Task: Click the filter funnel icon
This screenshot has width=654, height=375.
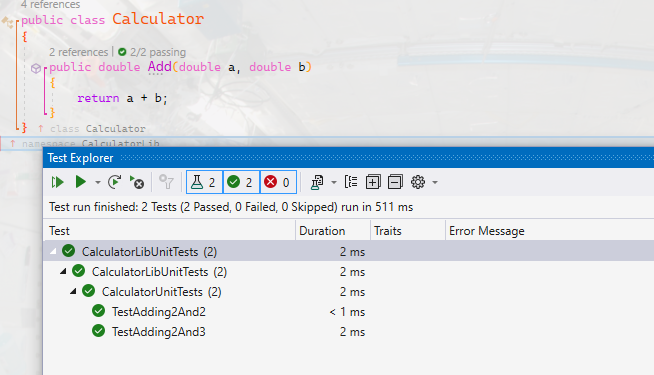Action: click(166, 182)
